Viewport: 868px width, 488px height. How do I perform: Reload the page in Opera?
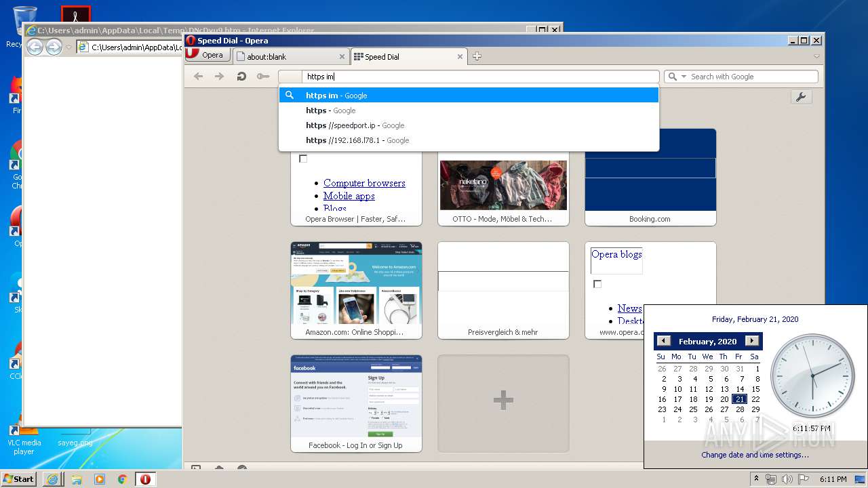(241, 77)
